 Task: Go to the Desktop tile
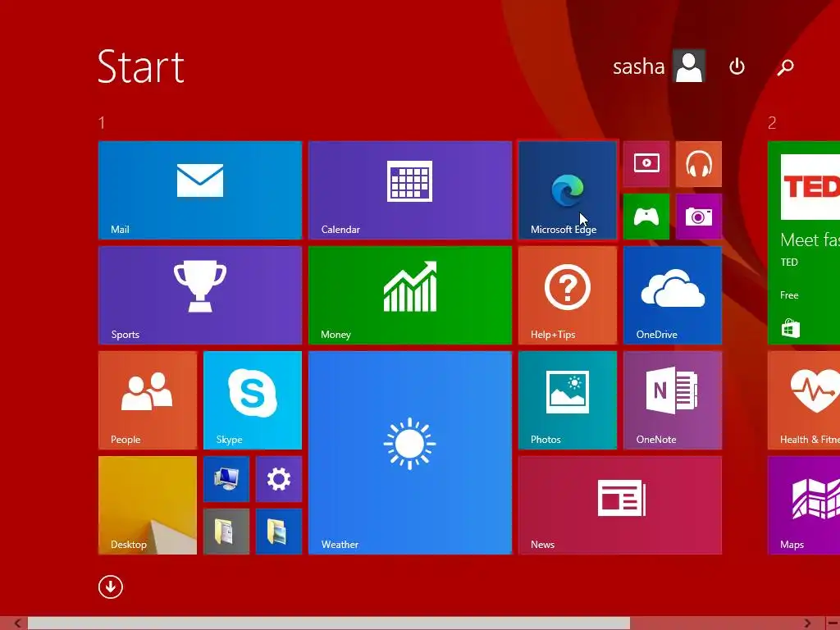click(148, 505)
